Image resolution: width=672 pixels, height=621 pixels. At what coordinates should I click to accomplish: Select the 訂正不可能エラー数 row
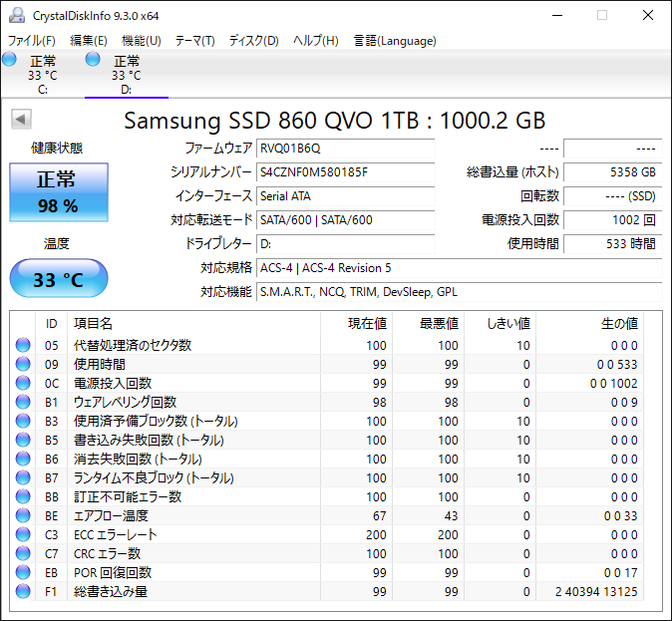[327, 496]
